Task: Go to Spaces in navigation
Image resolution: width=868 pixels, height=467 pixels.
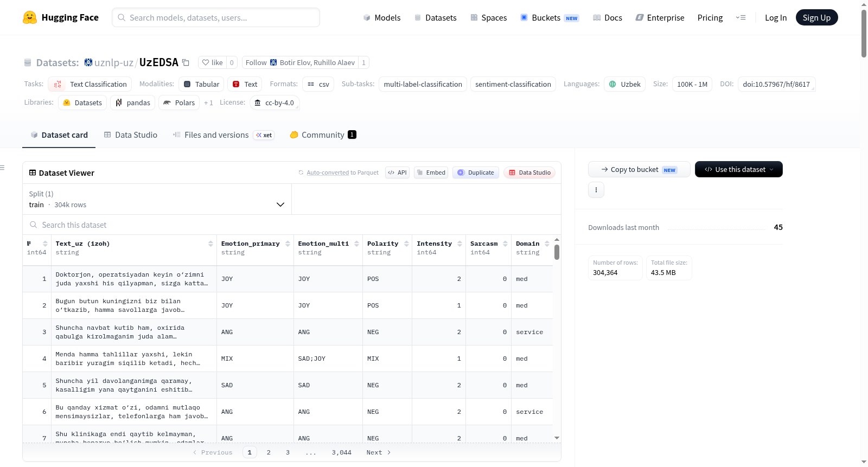Action: coord(489,17)
